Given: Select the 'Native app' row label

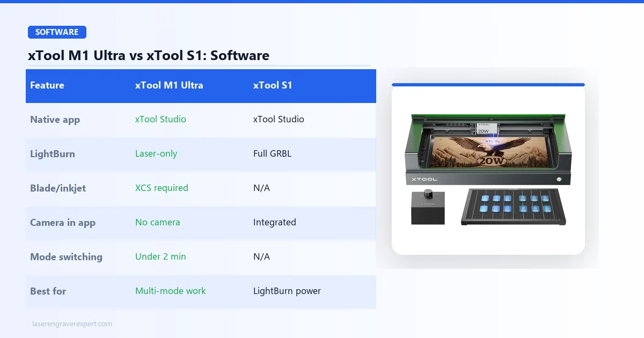Looking at the screenshot, I should click(55, 120).
